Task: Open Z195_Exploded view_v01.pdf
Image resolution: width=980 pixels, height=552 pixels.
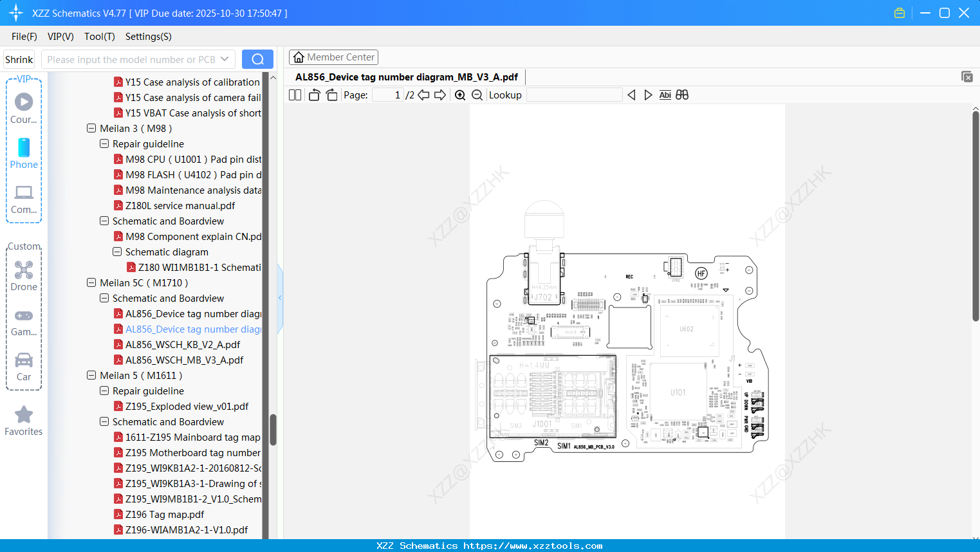Action: [x=186, y=406]
